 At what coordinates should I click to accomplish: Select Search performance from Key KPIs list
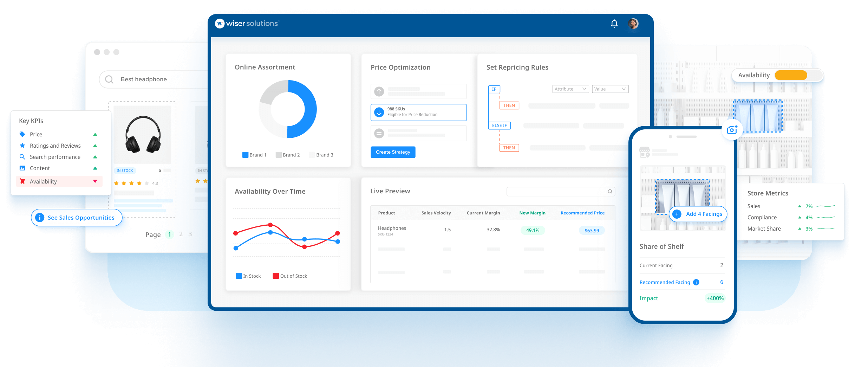54,156
